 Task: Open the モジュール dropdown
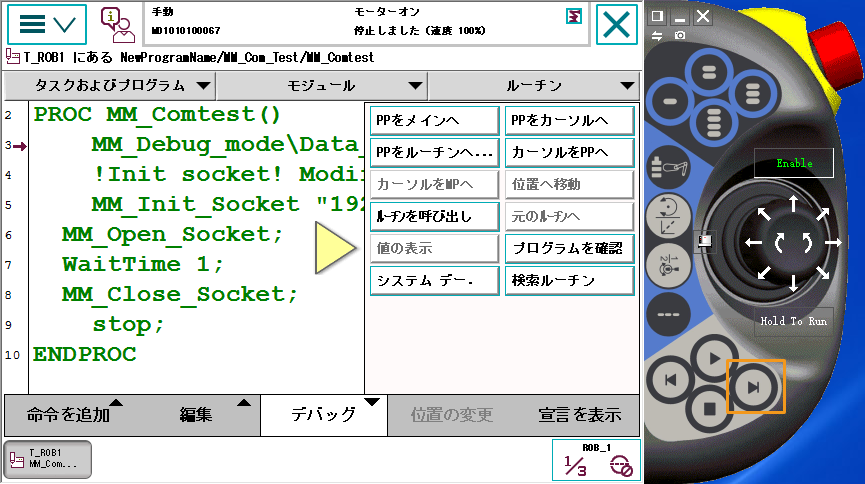(x=322, y=86)
